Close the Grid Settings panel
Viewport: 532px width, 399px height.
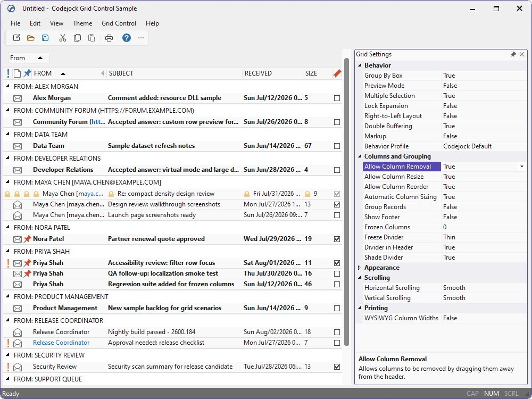coord(522,54)
